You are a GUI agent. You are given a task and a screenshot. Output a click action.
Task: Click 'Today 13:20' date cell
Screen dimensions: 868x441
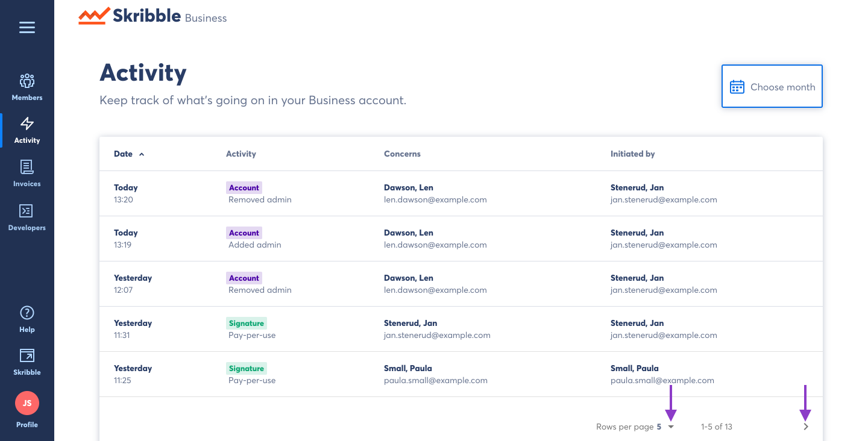coord(126,193)
